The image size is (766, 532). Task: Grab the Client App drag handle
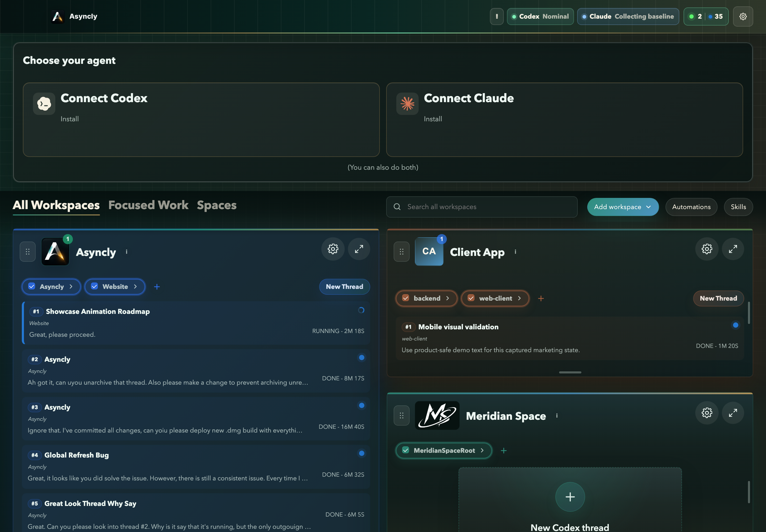[x=402, y=252]
